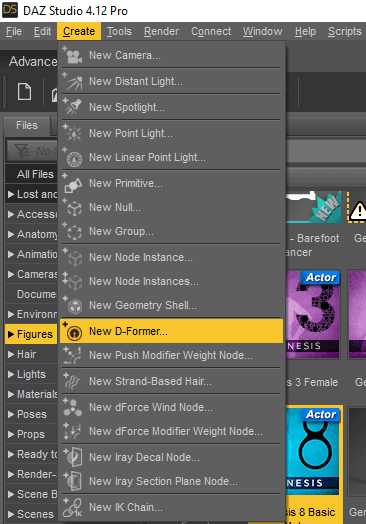This screenshot has width=366, height=524.
Task: Choose New Camera... from Create menu
Action: (x=171, y=55)
